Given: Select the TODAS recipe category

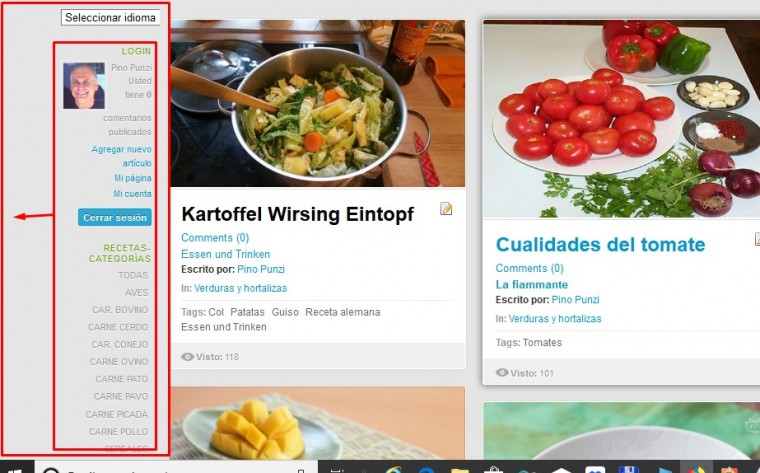Looking at the screenshot, I should (x=133, y=275).
